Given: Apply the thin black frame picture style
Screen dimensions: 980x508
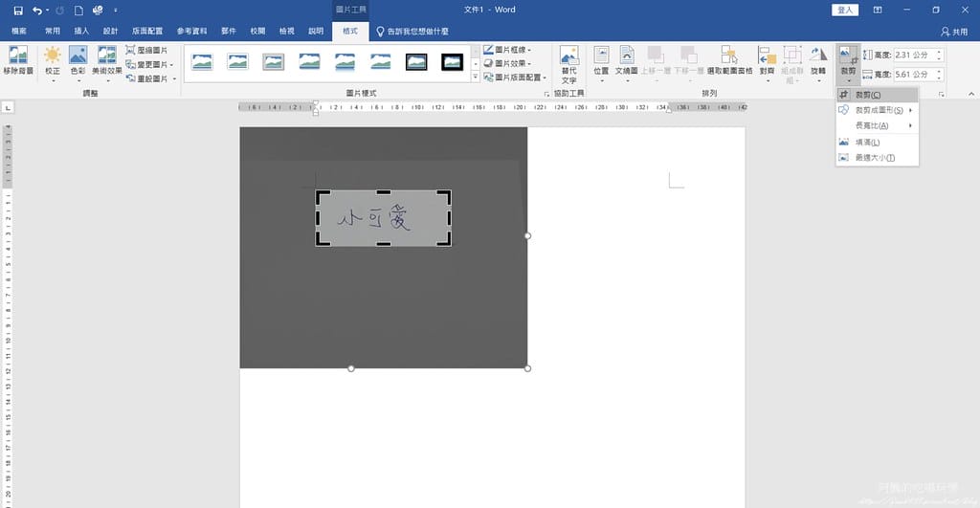Looking at the screenshot, I should (x=416, y=62).
